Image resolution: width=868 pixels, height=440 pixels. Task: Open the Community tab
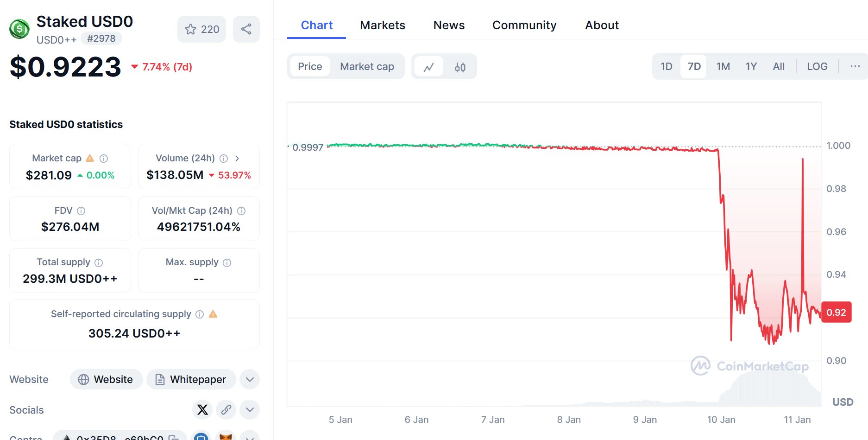click(x=524, y=25)
